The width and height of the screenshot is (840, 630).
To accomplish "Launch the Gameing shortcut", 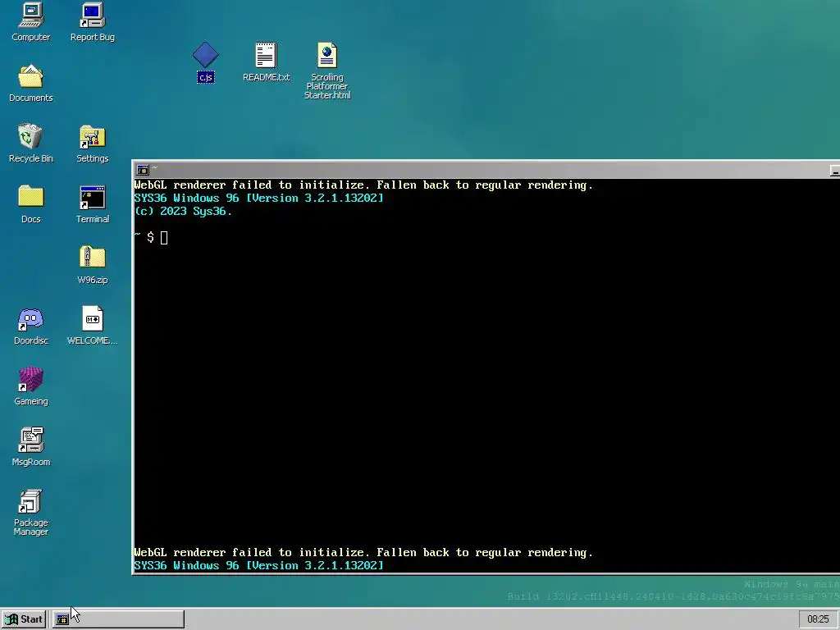I will coord(30,386).
